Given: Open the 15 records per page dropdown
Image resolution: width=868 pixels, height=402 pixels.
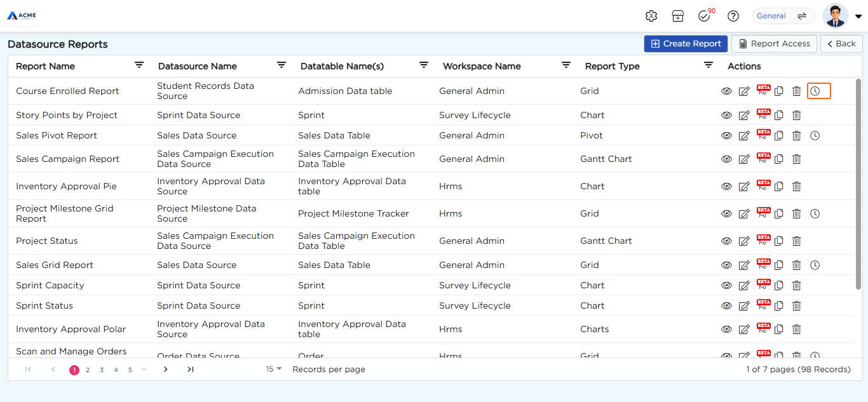Looking at the screenshot, I should (x=274, y=369).
